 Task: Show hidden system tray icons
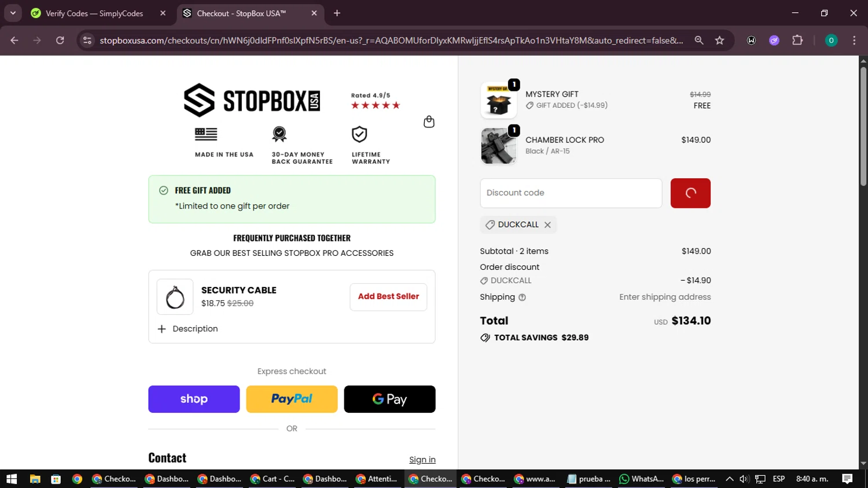pyautogui.click(x=729, y=479)
